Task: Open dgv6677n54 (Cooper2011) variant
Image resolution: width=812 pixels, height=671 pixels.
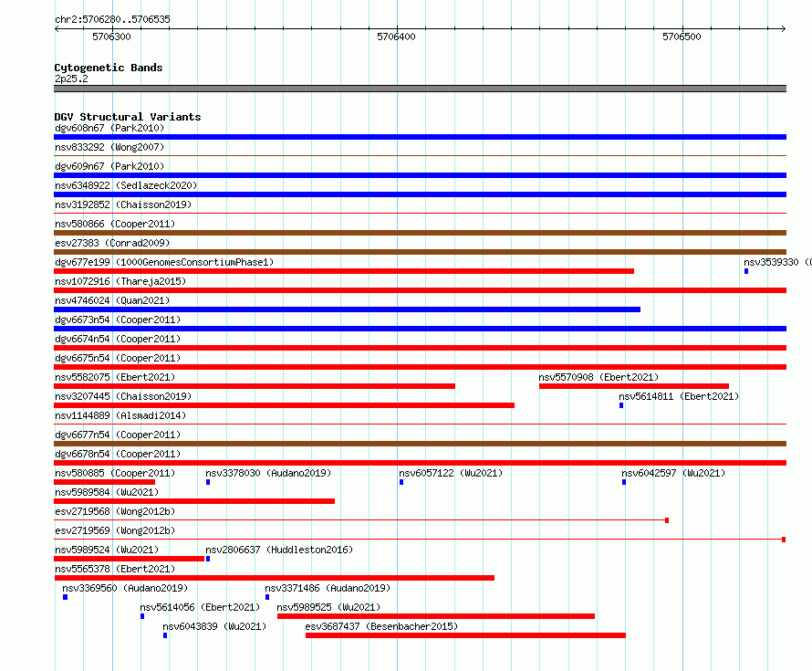Action: click(x=118, y=435)
